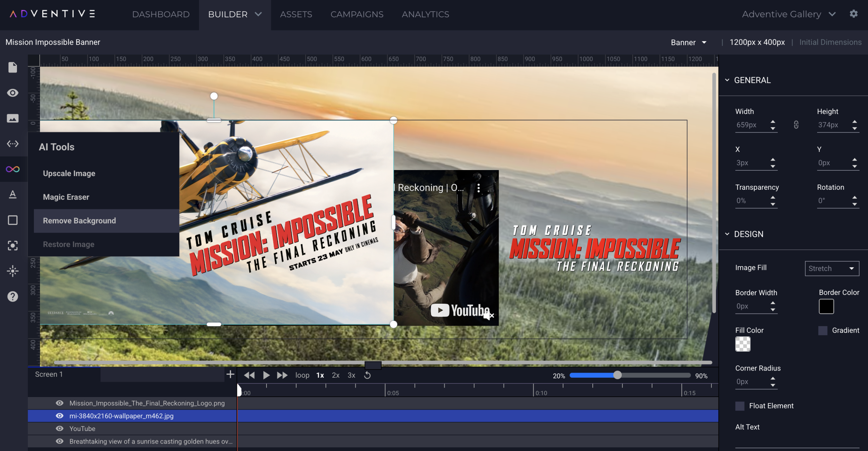Click the Adventive logo

53,14
